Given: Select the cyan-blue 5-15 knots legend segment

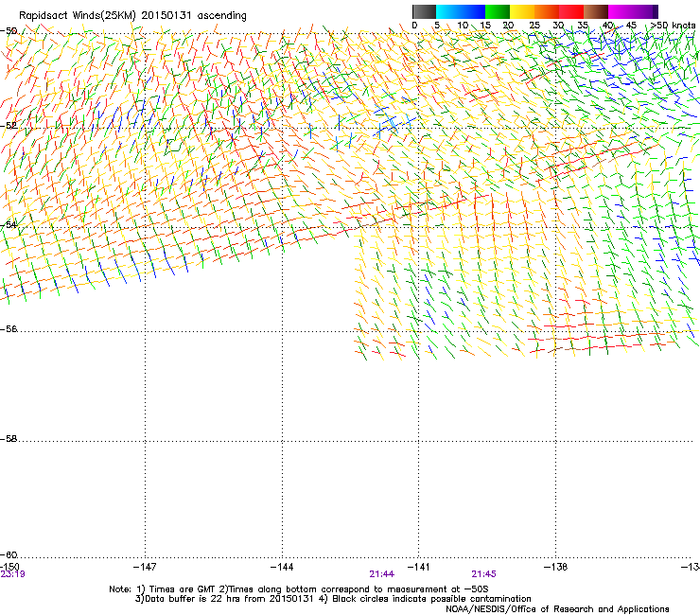Looking at the screenshot, I should (461, 11).
